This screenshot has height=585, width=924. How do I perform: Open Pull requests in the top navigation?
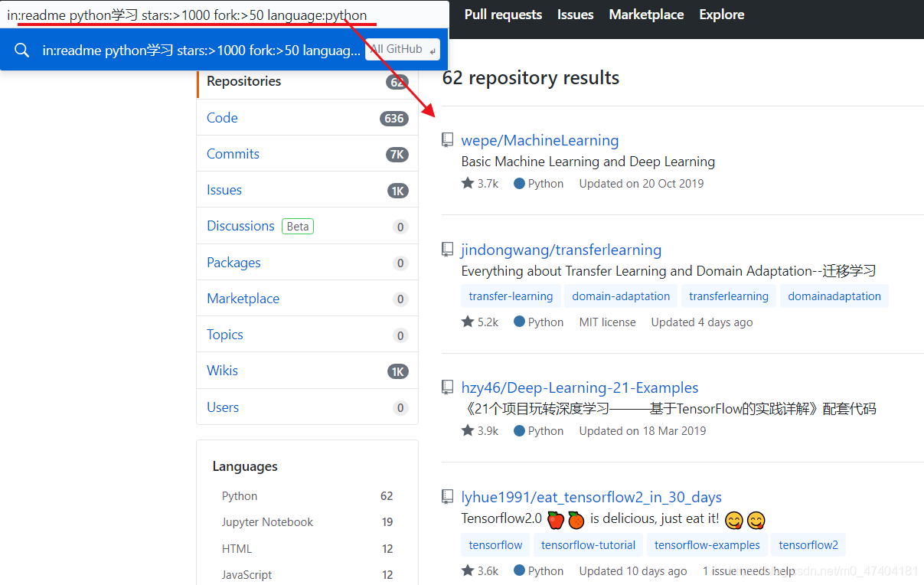(502, 14)
